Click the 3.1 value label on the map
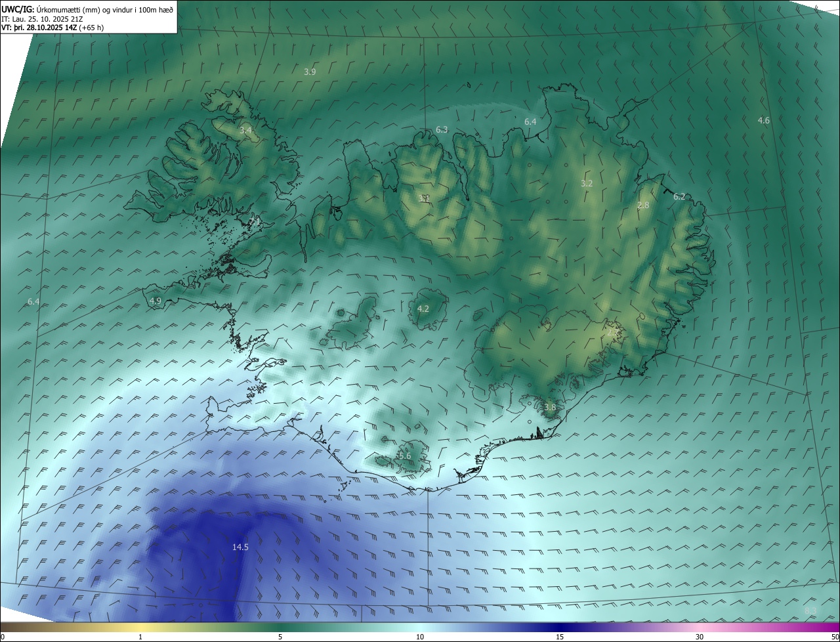Viewport: 840px width, 642px height. (425, 198)
